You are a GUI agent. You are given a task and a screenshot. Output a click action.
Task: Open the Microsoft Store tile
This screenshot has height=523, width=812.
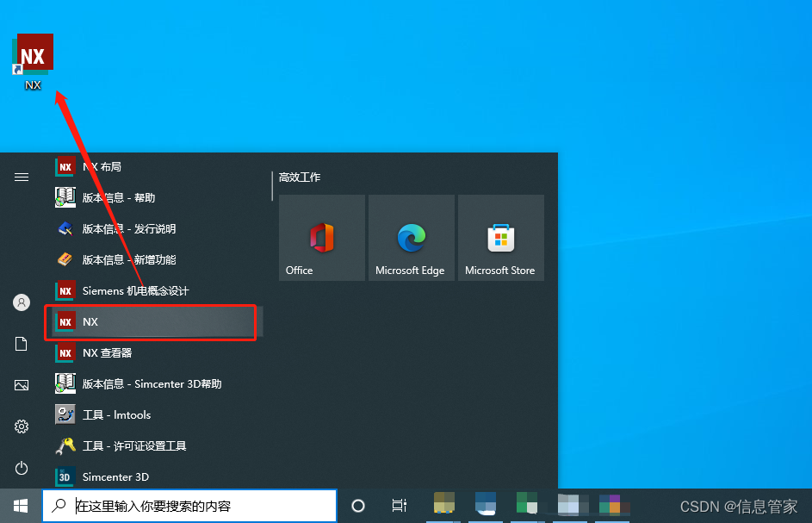pos(501,238)
